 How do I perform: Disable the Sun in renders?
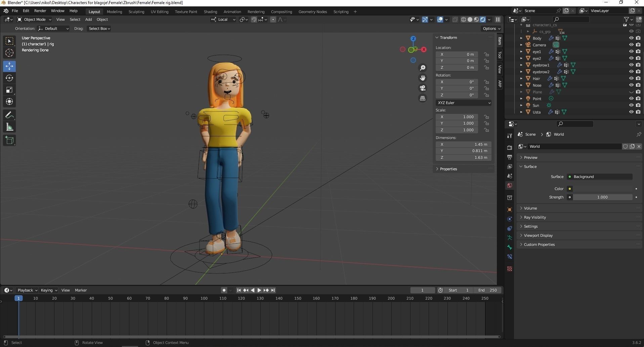point(638,105)
